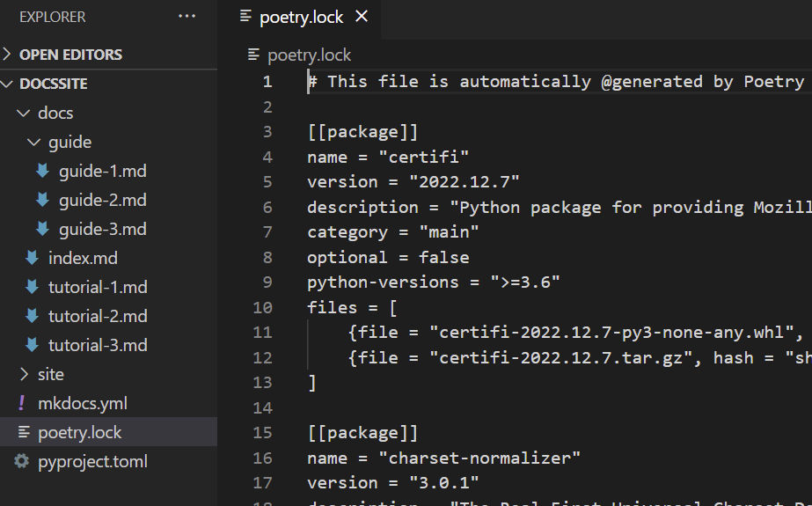Click the files = [ line
Viewport: 812px width, 506px height.
352,308
